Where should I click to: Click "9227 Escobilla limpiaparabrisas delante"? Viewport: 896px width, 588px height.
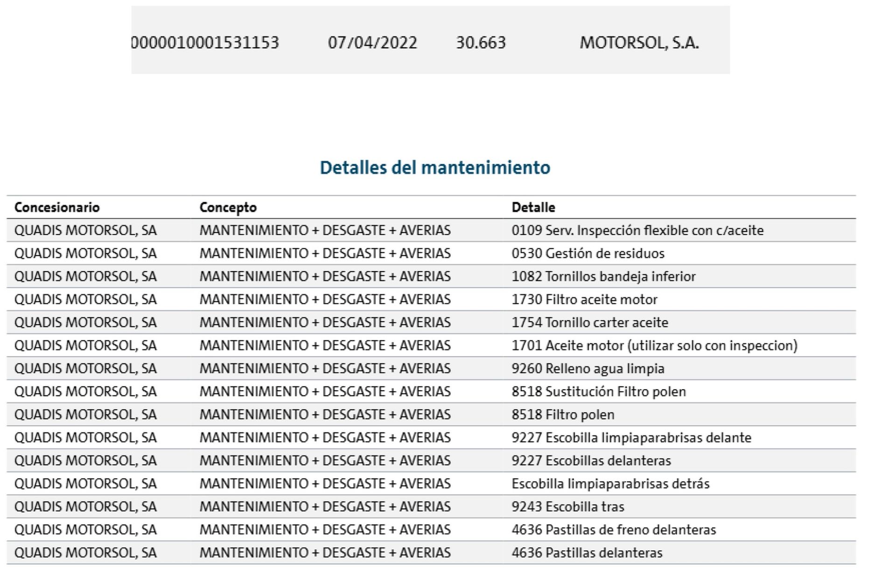coord(631,438)
